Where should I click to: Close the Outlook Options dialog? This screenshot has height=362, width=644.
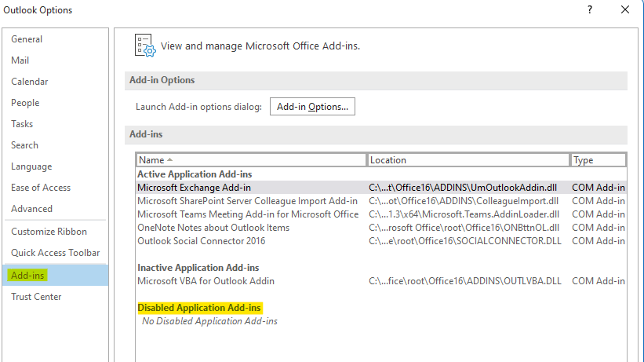(x=624, y=9)
